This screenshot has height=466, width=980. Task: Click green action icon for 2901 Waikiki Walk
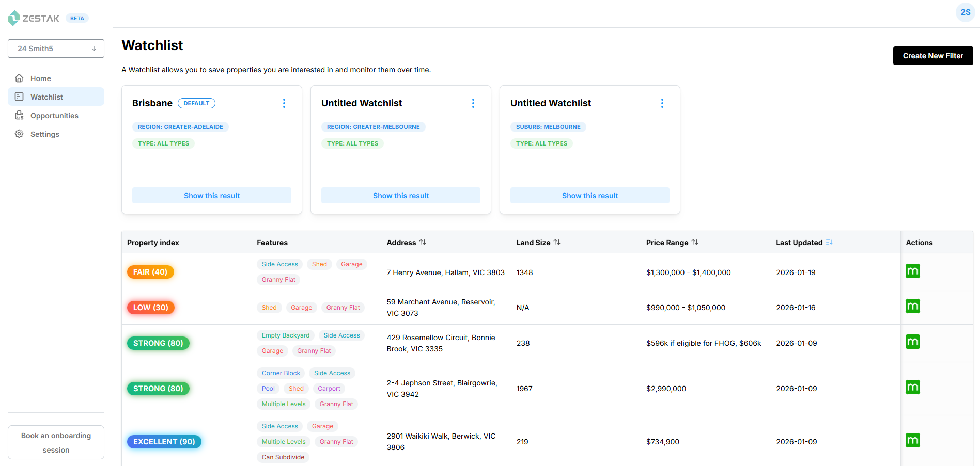coord(912,441)
